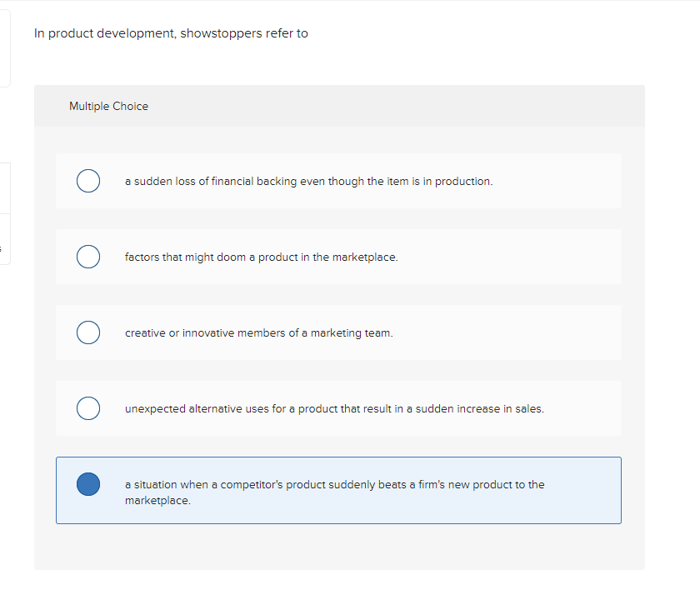Click the 'Multiple Choice' header label
The image size is (700, 605).
108,107
